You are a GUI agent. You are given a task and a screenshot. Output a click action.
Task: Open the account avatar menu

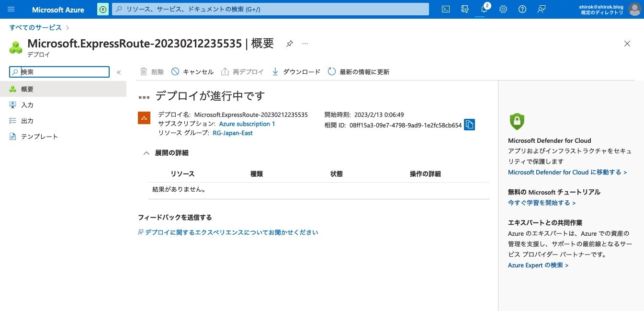[x=634, y=9]
